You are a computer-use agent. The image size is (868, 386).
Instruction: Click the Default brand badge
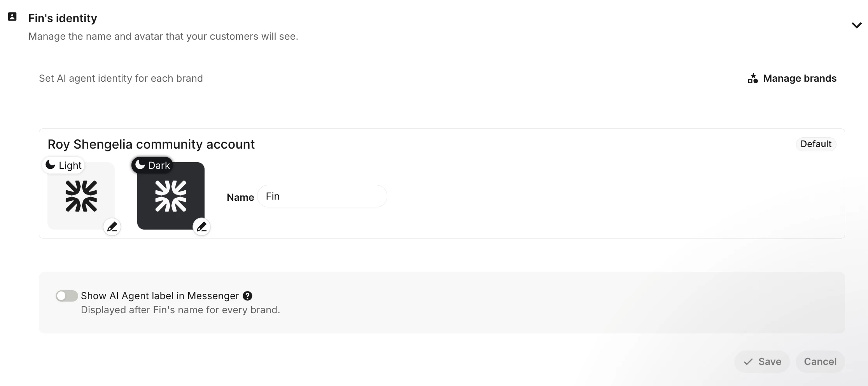pos(816,144)
